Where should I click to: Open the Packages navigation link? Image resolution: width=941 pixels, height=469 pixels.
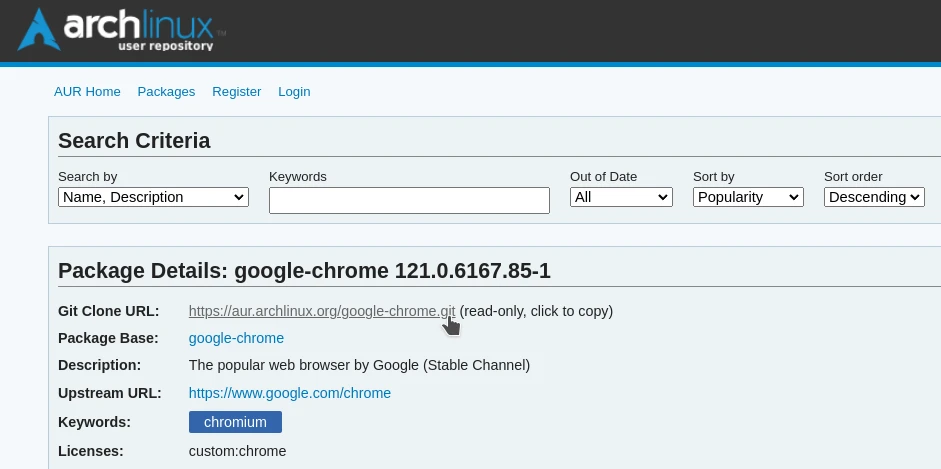click(x=166, y=92)
